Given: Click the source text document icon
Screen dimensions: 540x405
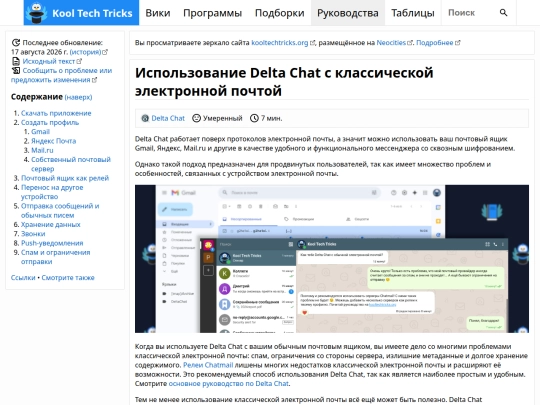Looking at the screenshot, I should (16, 61).
